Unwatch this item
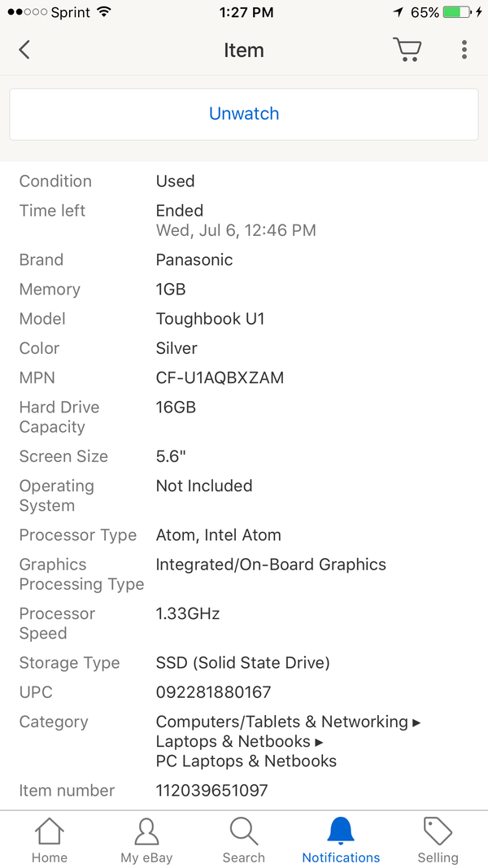Screen dimensions: 488x868 [x=244, y=114]
